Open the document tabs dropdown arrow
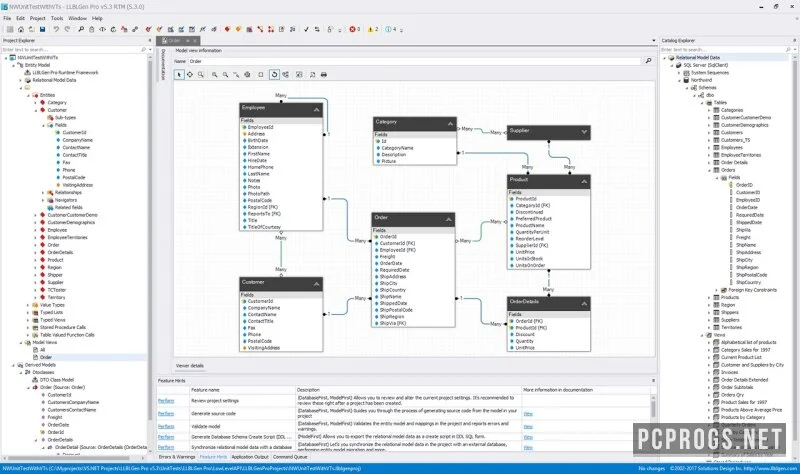The width and height of the screenshot is (800, 474). pyautogui.click(x=654, y=40)
